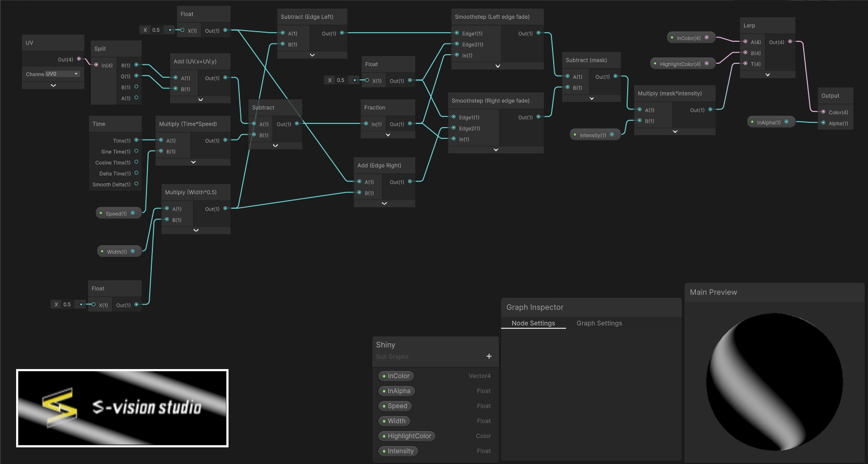Click the Smooth Delta(1) port on Time node

click(x=137, y=184)
